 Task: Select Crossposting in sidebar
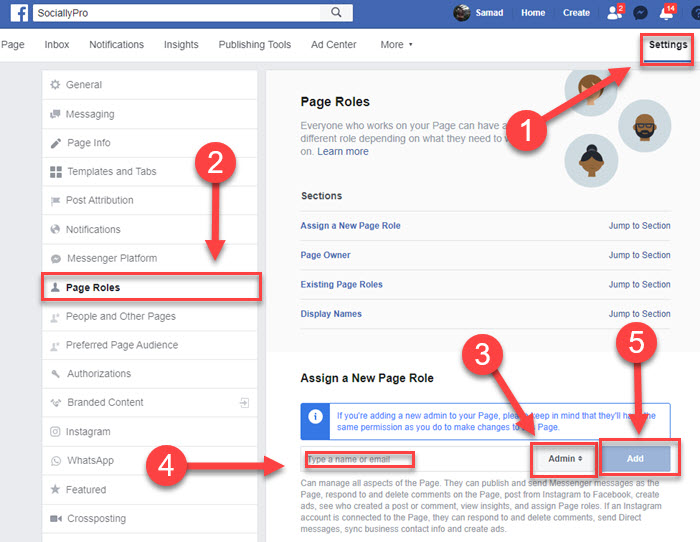[x=150, y=519]
